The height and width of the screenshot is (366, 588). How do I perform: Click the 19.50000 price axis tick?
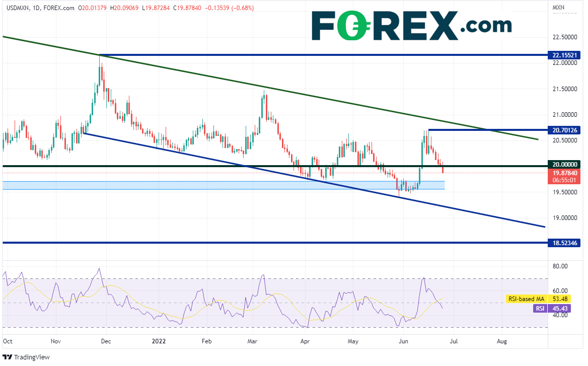pyautogui.click(x=564, y=192)
